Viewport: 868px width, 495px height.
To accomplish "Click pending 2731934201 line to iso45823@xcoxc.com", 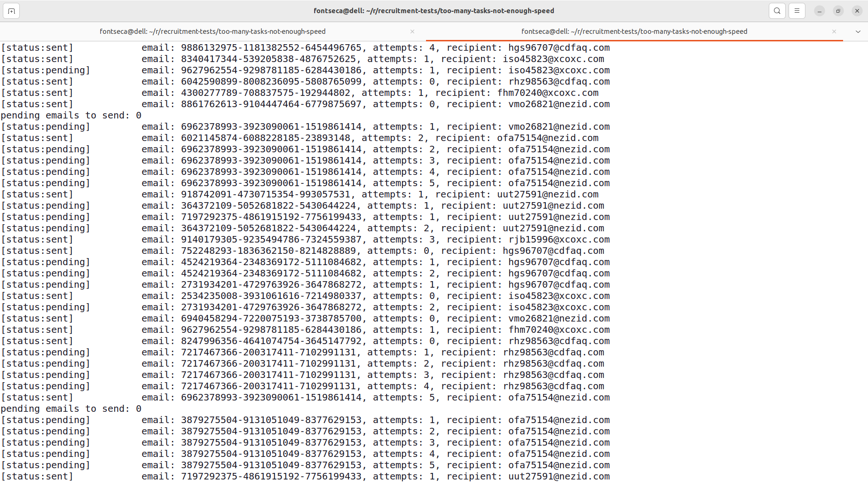I will (305, 307).
